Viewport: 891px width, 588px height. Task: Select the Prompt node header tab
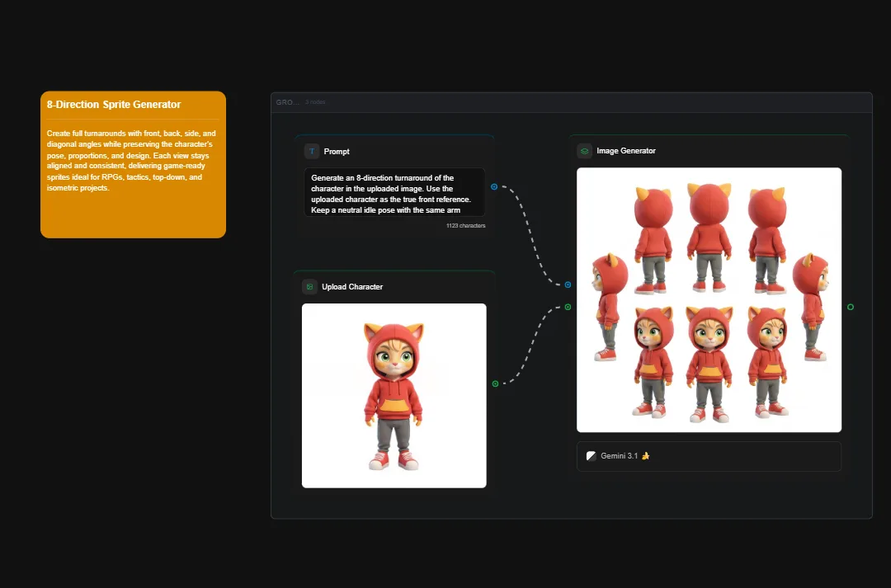click(x=336, y=151)
